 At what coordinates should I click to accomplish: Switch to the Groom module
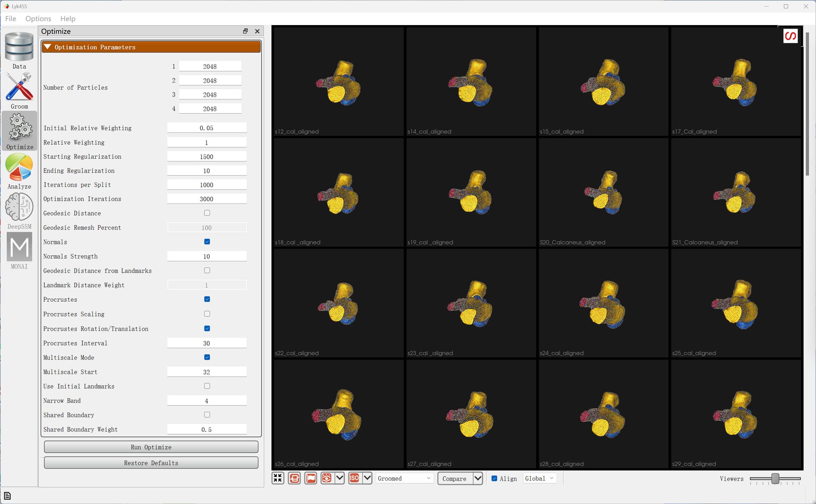coord(19,90)
